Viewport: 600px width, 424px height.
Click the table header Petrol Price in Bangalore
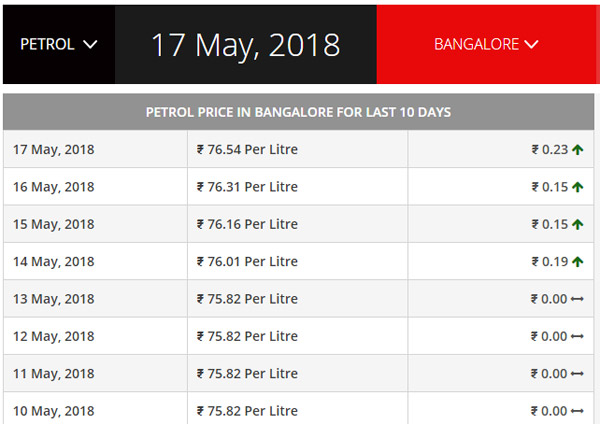[x=299, y=112]
